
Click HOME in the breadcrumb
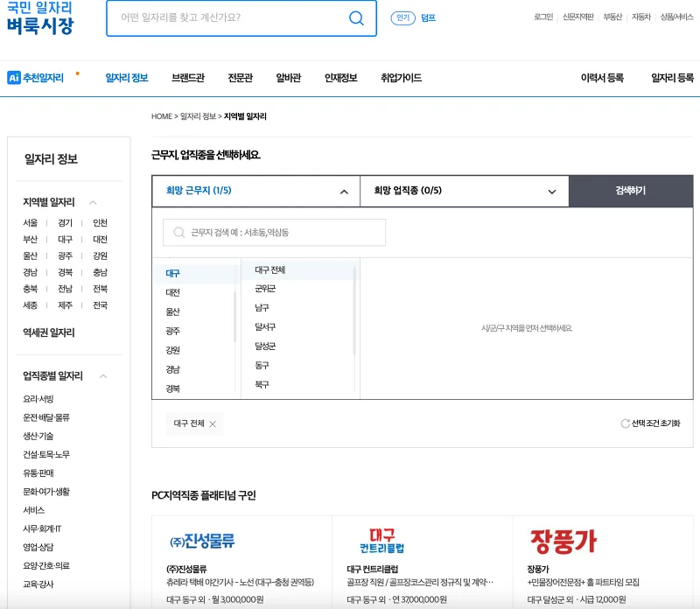[x=162, y=116]
